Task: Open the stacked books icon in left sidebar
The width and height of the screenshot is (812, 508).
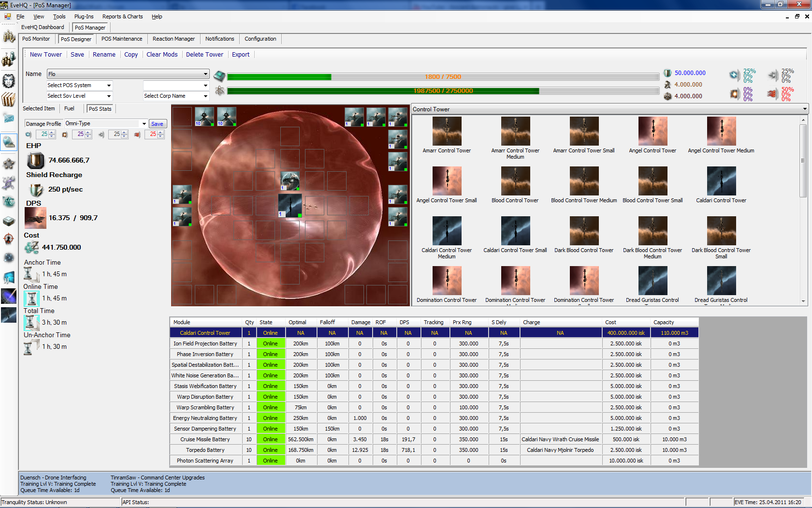Action: [9, 99]
